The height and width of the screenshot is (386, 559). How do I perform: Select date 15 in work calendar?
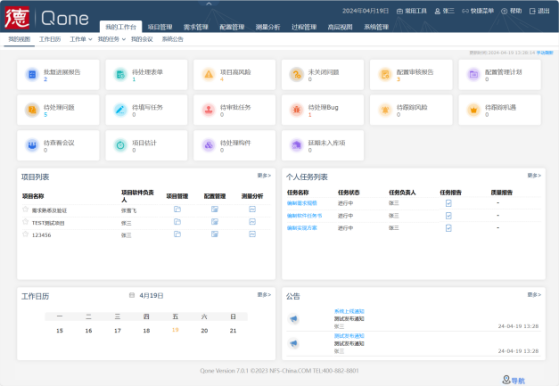(x=60, y=331)
